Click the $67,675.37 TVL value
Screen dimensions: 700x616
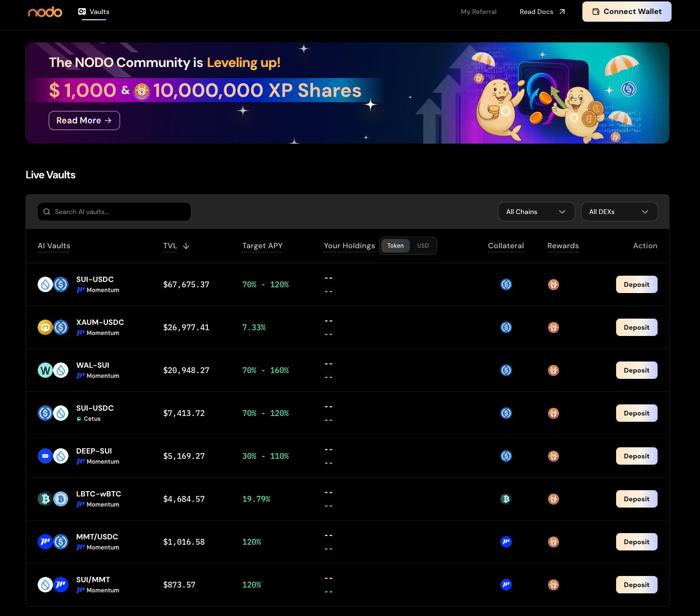tap(186, 284)
